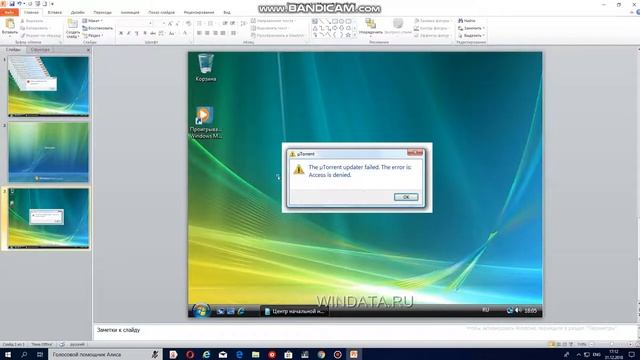
Task: Open the Файл tab
Action: (x=9, y=12)
